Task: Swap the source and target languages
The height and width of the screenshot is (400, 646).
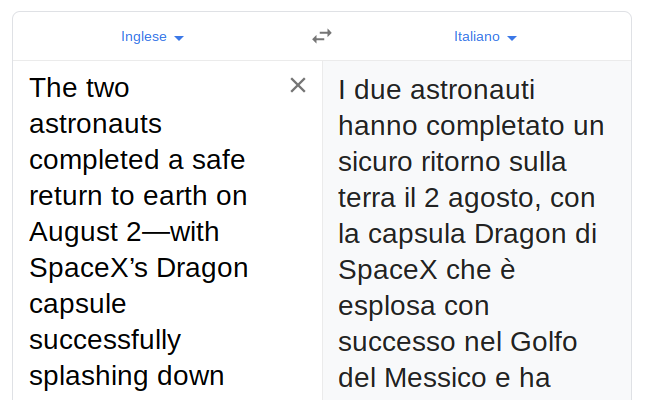Action: (321, 36)
